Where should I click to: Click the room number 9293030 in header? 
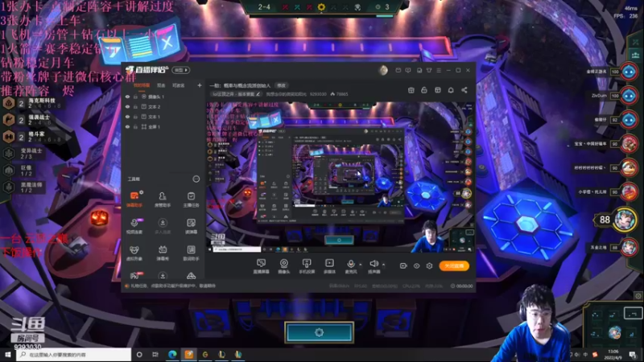[x=318, y=94]
